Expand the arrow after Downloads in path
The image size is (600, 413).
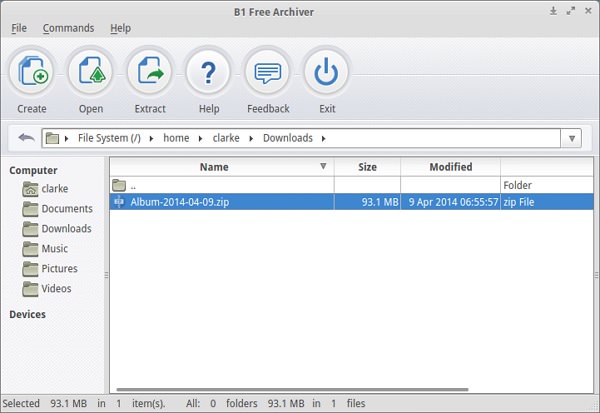[324, 139]
